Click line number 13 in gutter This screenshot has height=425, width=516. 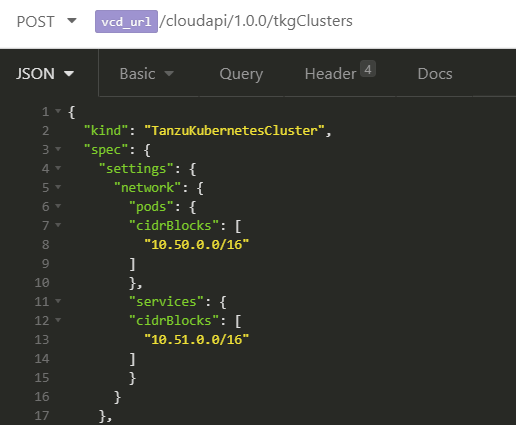(x=42, y=340)
